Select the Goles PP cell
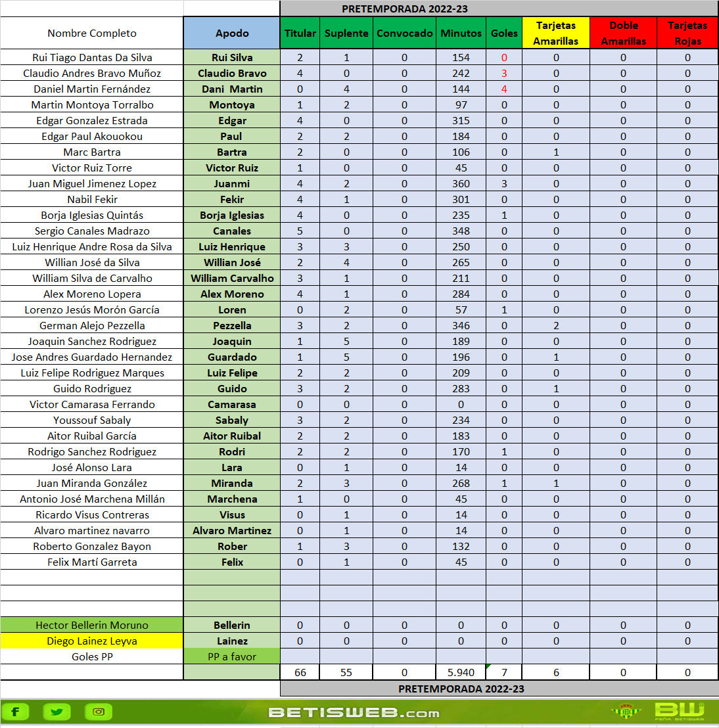 click(92, 657)
